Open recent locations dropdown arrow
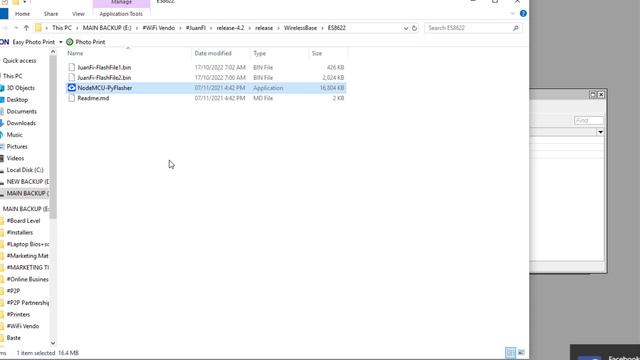 pos(16,28)
